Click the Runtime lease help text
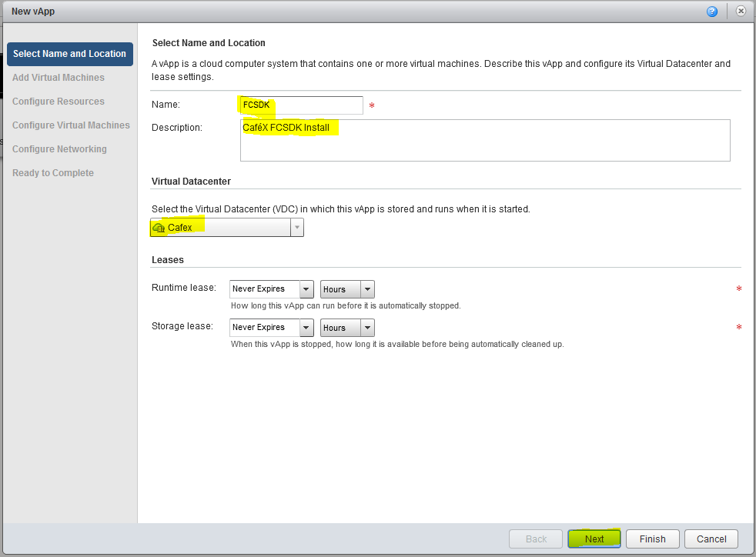 click(x=346, y=306)
